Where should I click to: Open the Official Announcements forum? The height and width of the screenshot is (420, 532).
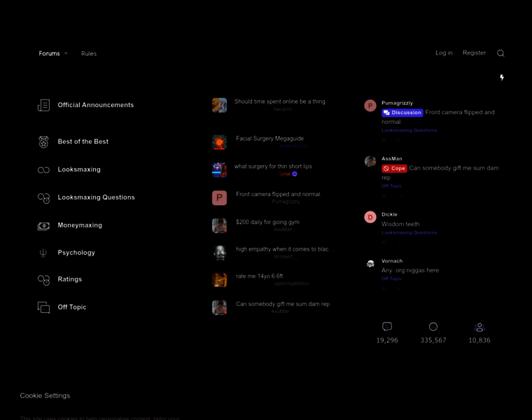click(x=96, y=105)
